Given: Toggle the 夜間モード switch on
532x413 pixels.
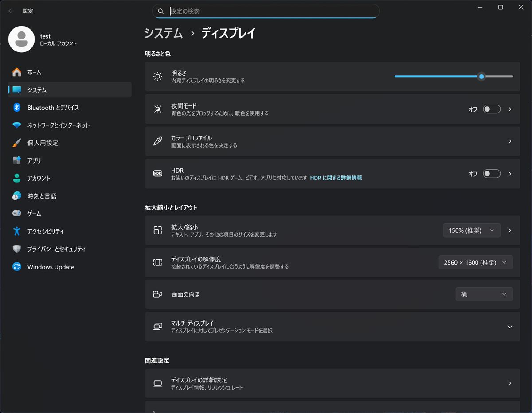Looking at the screenshot, I should coord(492,109).
